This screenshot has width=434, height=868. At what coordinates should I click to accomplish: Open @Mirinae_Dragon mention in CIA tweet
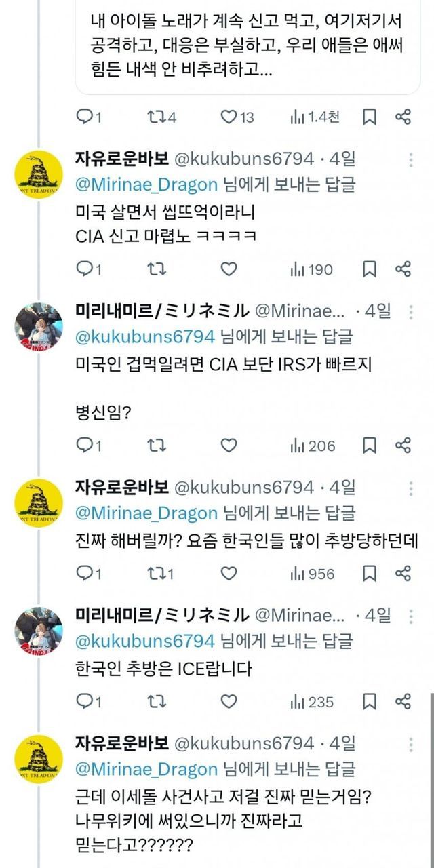(146, 184)
